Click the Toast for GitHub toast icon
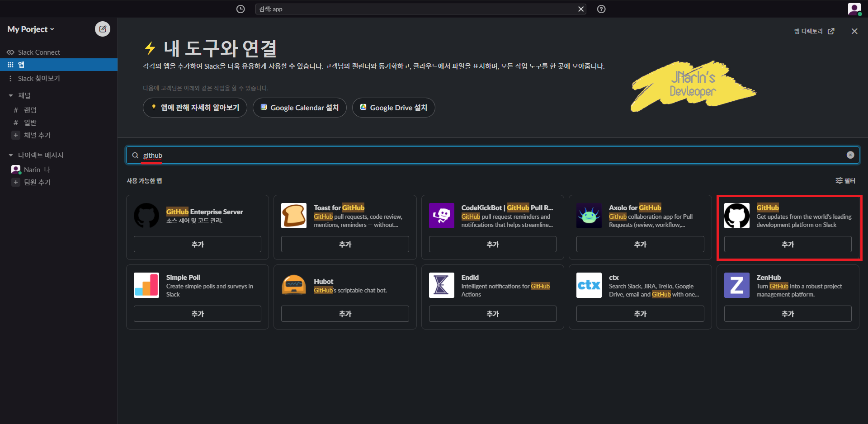The image size is (868, 424). pyautogui.click(x=294, y=216)
